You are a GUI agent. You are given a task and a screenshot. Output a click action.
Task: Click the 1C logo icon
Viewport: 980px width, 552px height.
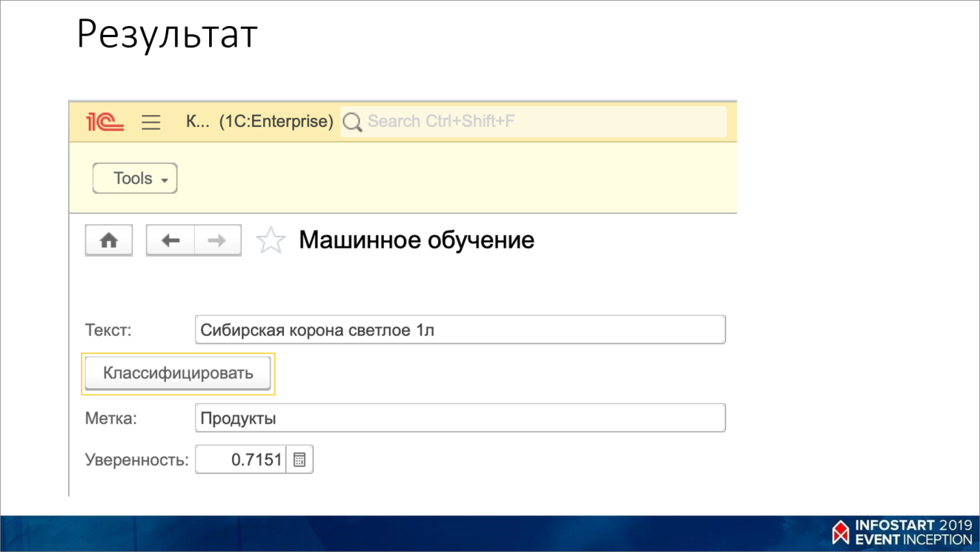click(104, 122)
